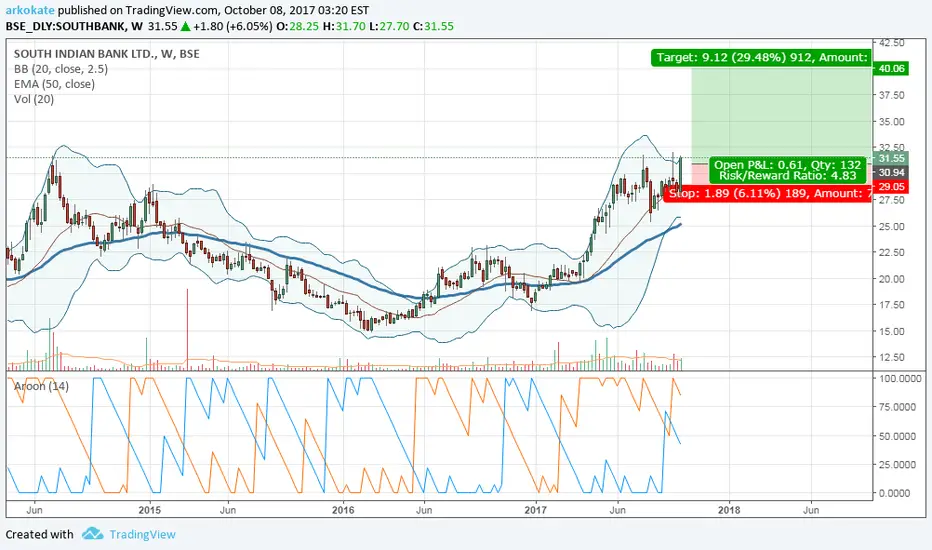Click the 0.0000 Aroon axis label
Image resolution: width=932 pixels, height=550 pixels.
click(895, 493)
